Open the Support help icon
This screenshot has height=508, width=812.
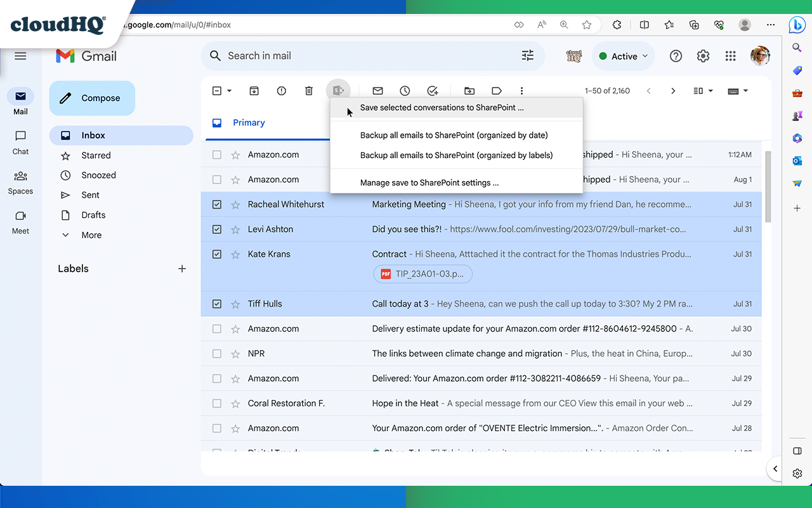tap(676, 56)
